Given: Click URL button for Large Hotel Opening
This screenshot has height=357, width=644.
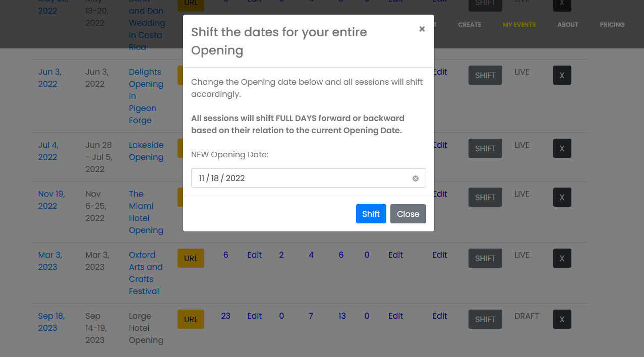Looking at the screenshot, I should [191, 319].
